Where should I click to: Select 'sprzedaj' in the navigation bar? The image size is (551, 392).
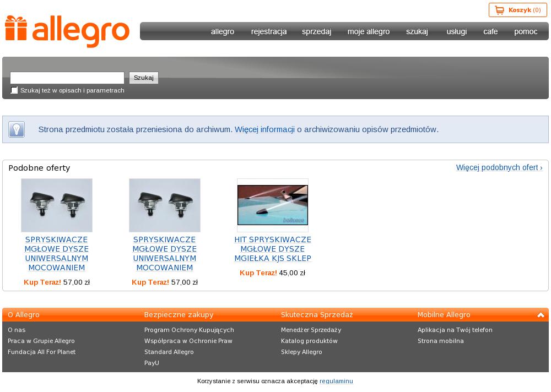point(316,31)
